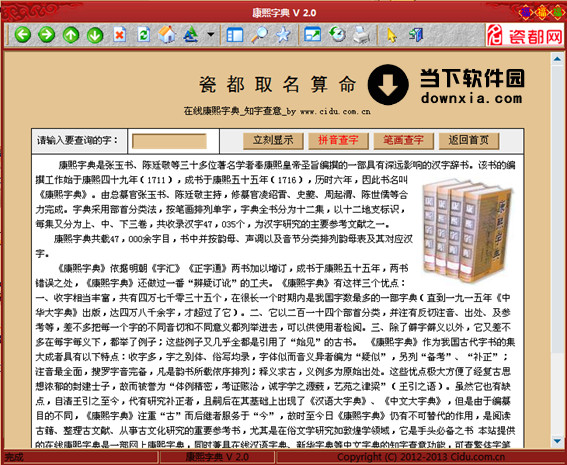
Task: Click the full screen window icon
Action: 312,35
